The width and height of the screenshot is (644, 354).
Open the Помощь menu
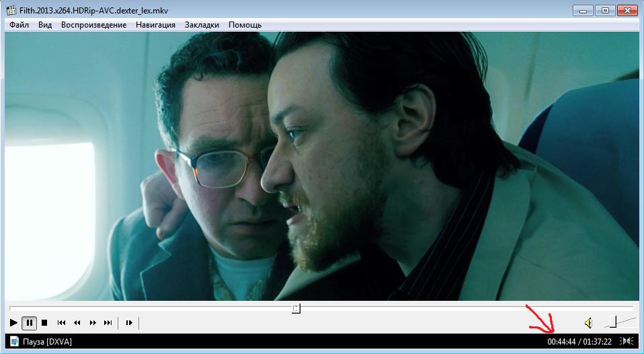245,25
